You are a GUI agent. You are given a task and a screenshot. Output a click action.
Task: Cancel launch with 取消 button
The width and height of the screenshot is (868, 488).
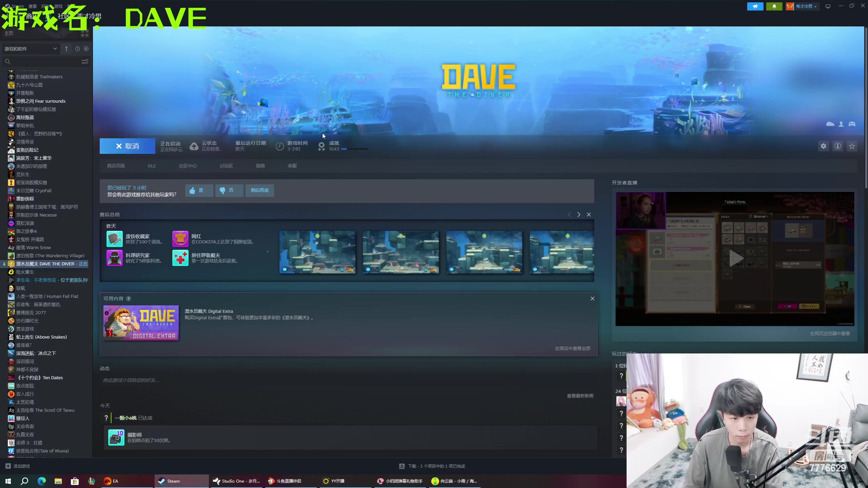coord(127,146)
